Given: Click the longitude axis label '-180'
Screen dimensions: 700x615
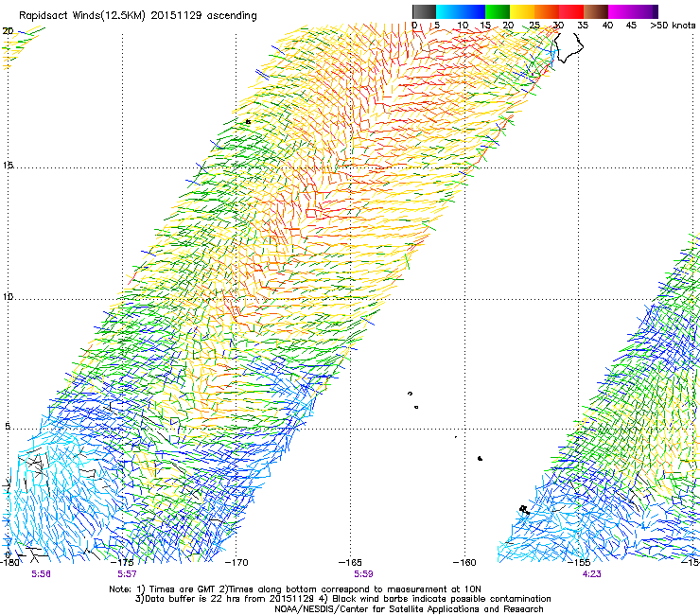Looking at the screenshot, I should point(9,562).
